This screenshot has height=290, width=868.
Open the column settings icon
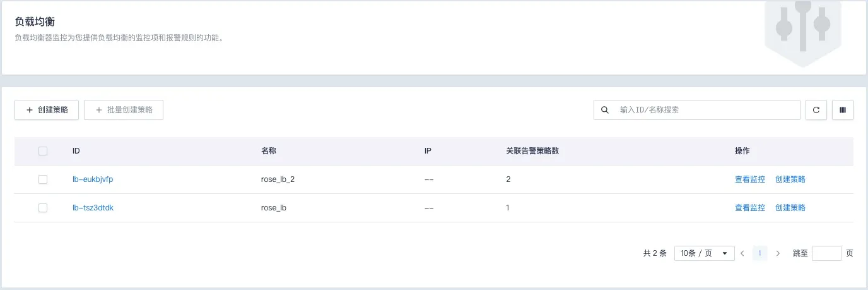[843, 110]
